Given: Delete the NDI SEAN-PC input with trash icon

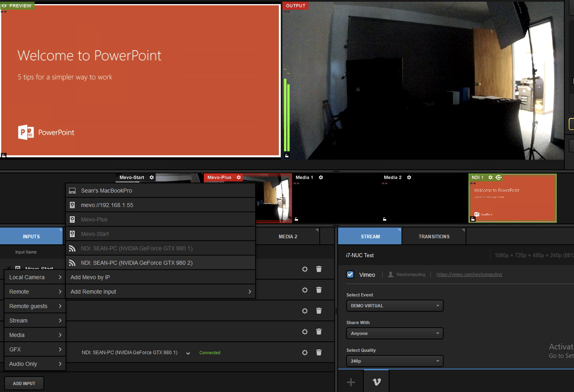Looking at the screenshot, I should tap(319, 352).
